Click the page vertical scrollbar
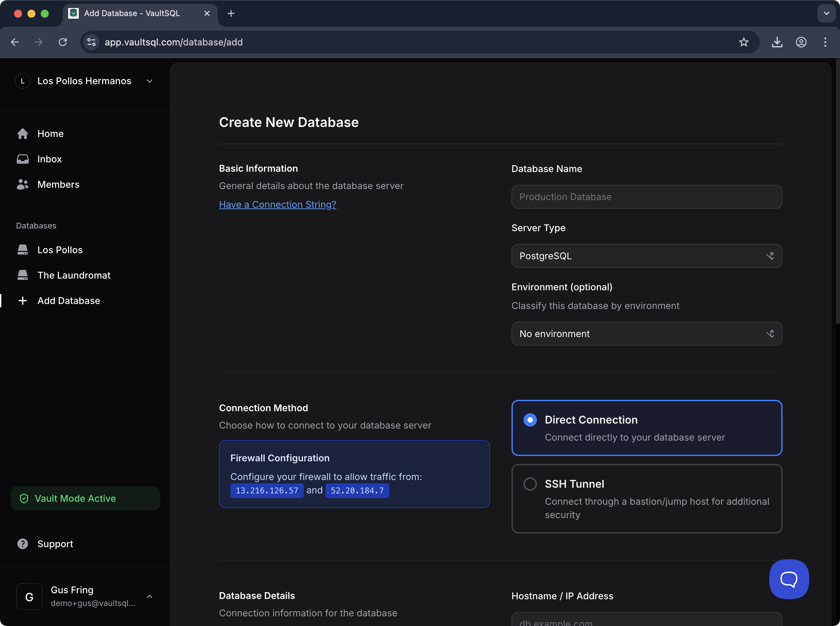The height and width of the screenshot is (626, 840). coord(837,191)
